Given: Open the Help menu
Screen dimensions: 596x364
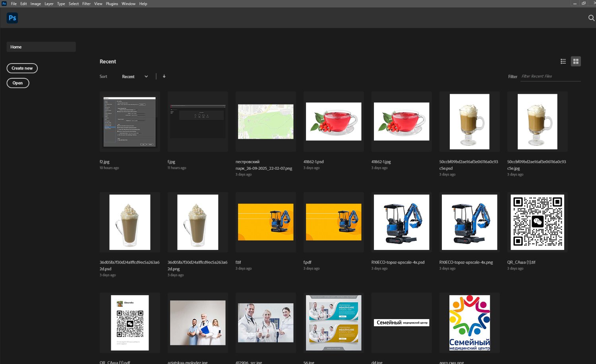Looking at the screenshot, I should [x=143, y=4].
